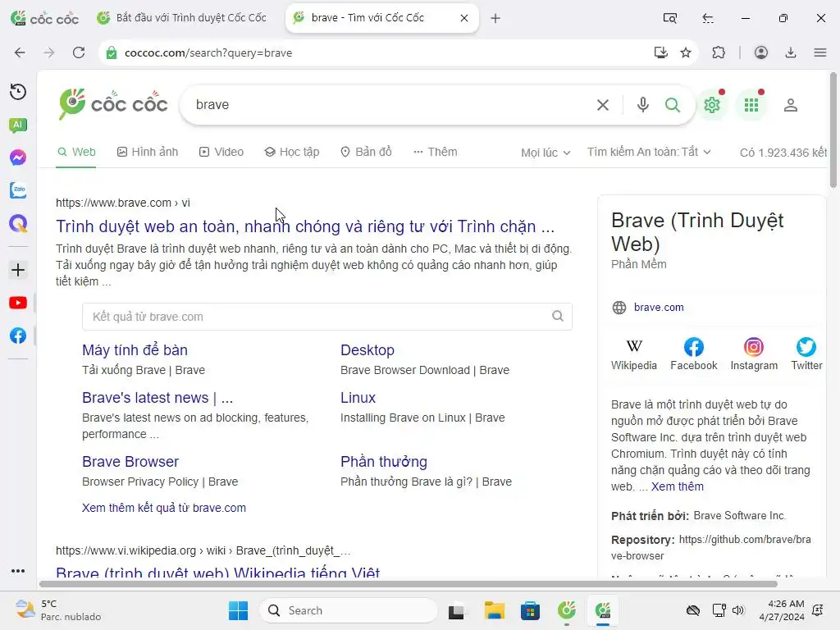Switch to the Bản đồ tab
The width and height of the screenshot is (840, 630).
pos(367,152)
